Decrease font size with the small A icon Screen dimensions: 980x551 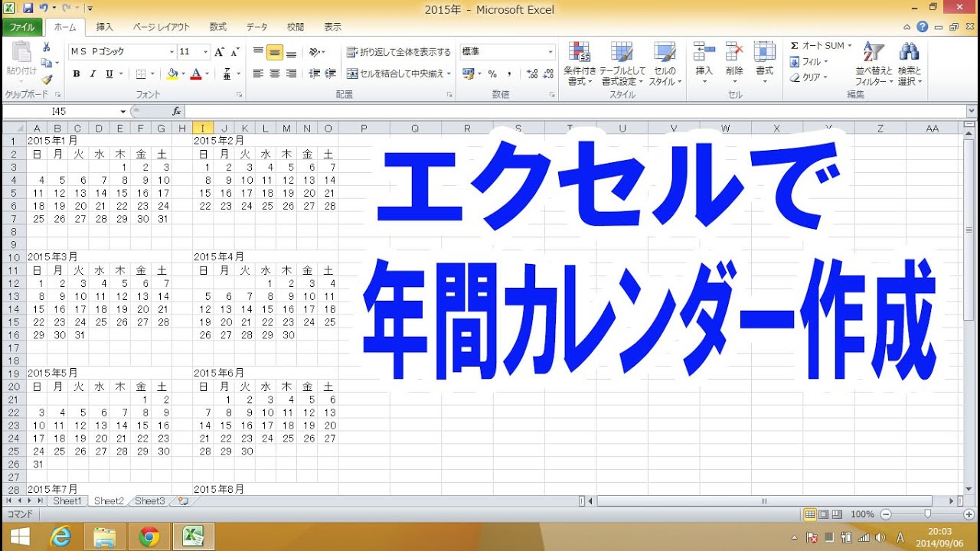pyautogui.click(x=234, y=52)
